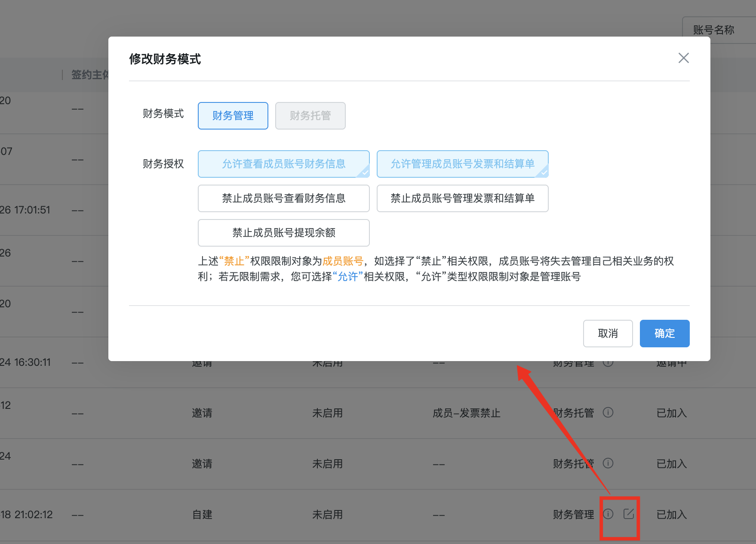756x544 pixels.
Task: Enable 禁止成员账号查看财务信息 option
Action: [x=283, y=198]
